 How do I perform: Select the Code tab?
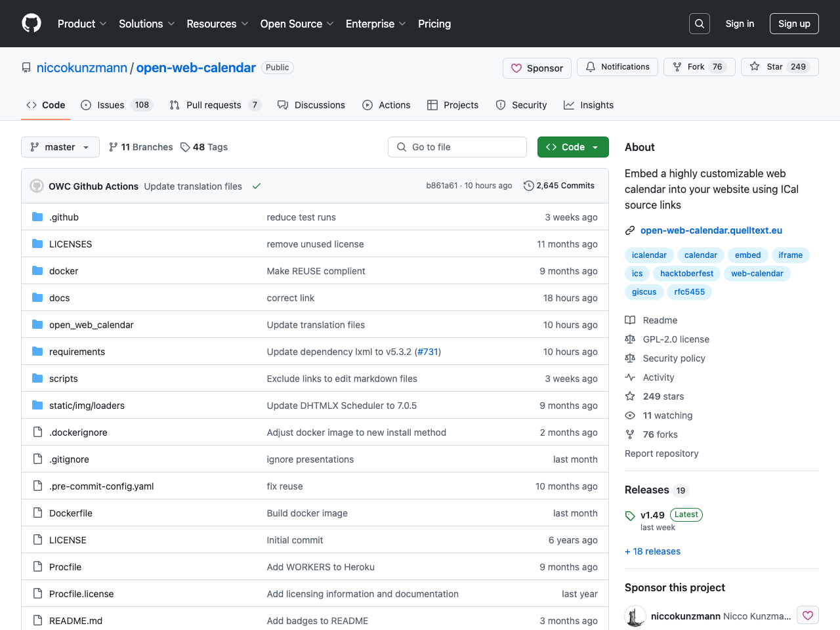click(x=46, y=105)
